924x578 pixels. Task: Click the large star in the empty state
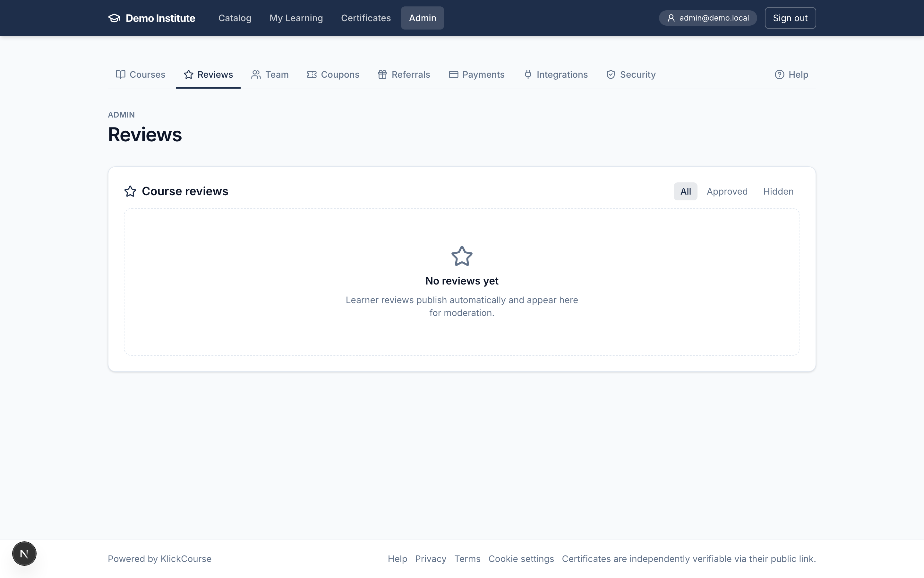(462, 256)
